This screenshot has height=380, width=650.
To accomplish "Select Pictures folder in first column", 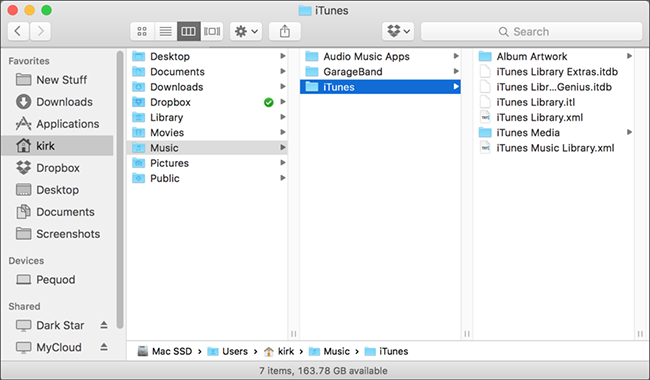I will tap(207, 163).
